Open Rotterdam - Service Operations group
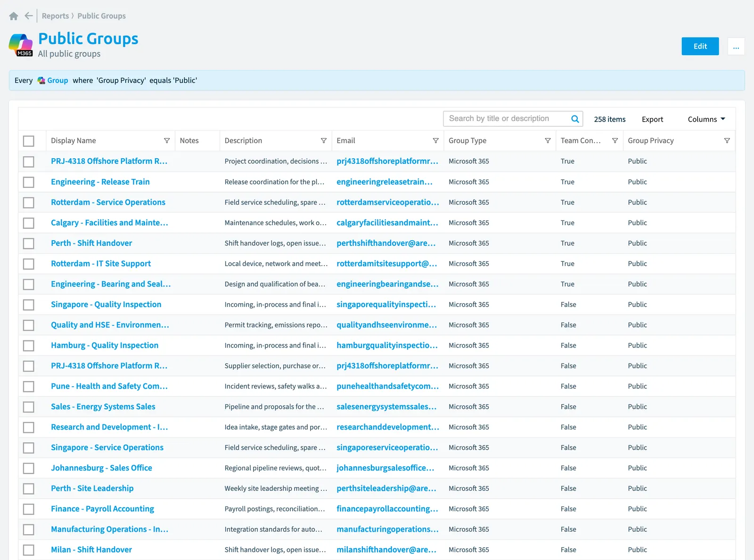The width and height of the screenshot is (754, 560). pyautogui.click(x=108, y=202)
